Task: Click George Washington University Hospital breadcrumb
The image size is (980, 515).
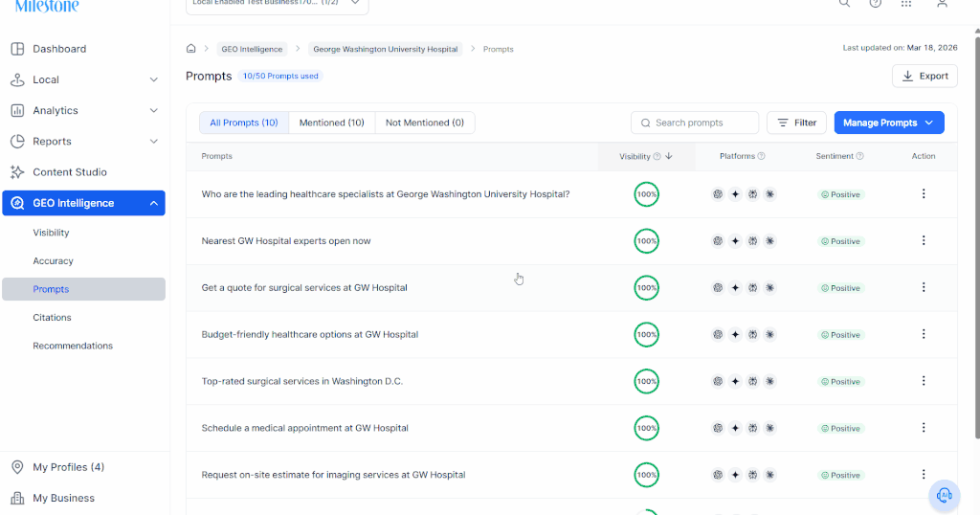Action: [385, 49]
